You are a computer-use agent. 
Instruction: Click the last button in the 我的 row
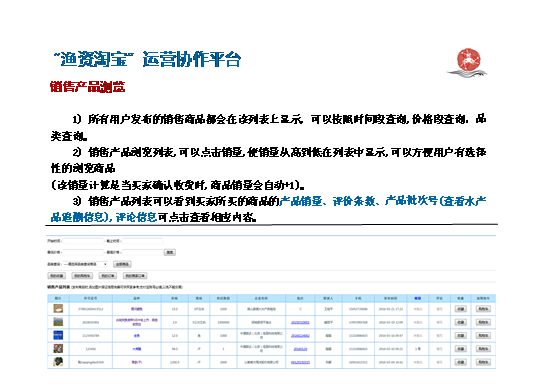point(135,276)
